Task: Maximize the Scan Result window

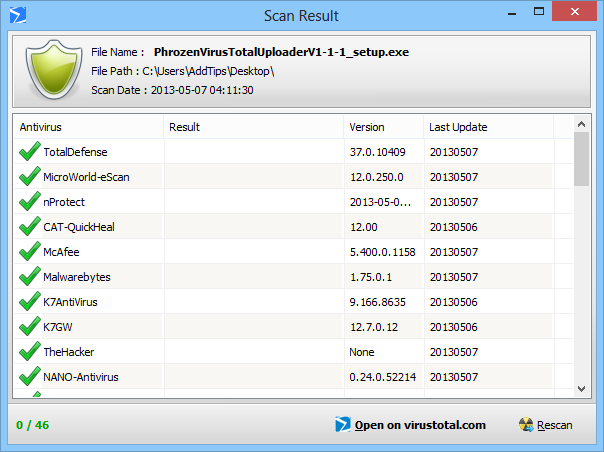Action: (x=539, y=12)
